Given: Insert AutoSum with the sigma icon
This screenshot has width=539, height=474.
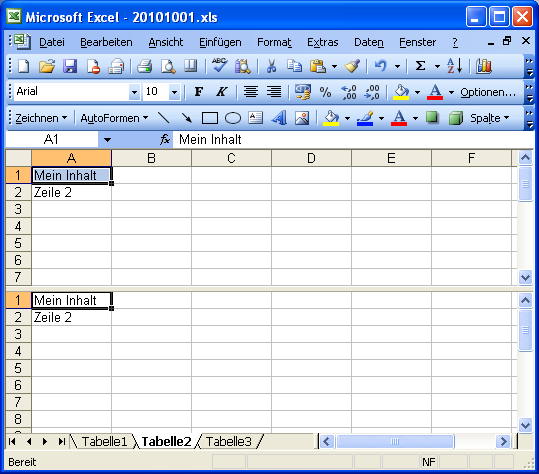Looking at the screenshot, I should pos(420,66).
